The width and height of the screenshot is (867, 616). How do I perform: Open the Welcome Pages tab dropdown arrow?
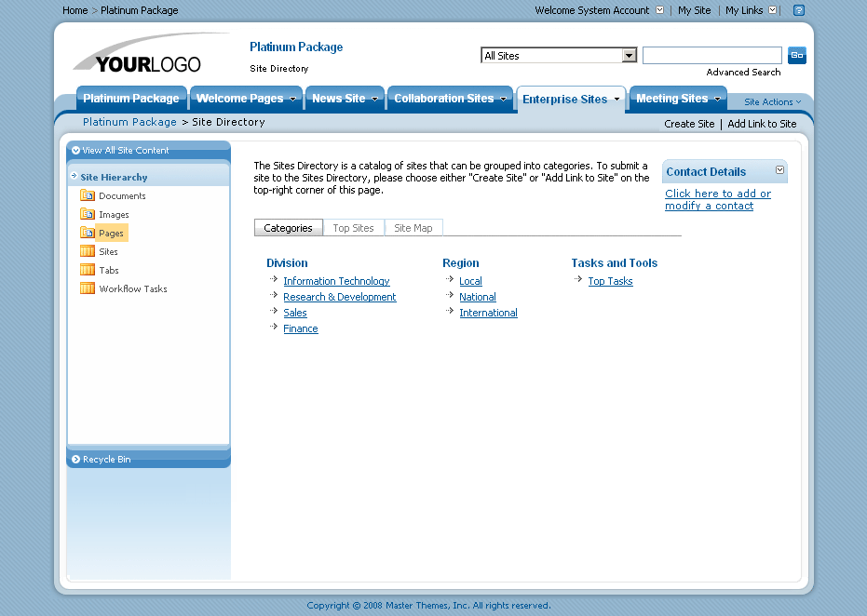pos(293,98)
